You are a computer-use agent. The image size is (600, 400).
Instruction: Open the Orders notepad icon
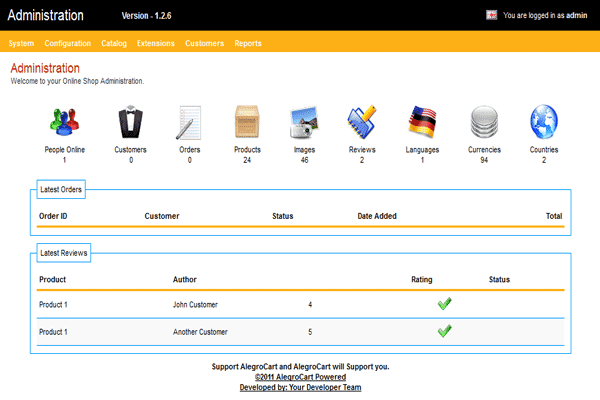point(190,123)
